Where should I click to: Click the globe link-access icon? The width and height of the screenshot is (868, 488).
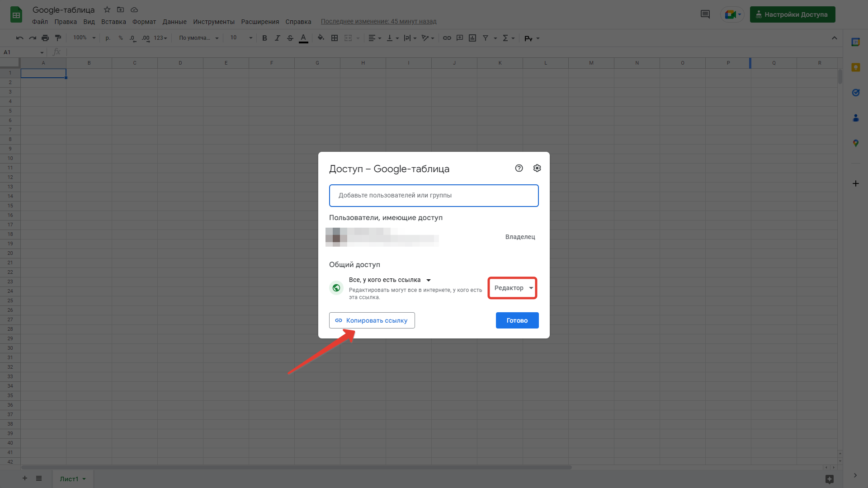click(336, 288)
